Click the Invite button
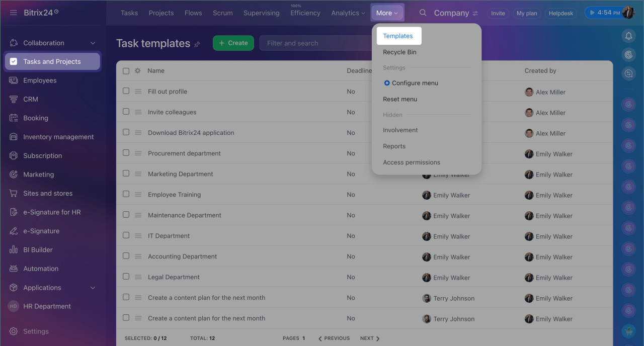This screenshot has height=346, width=644. pyautogui.click(x=498, y=14)
